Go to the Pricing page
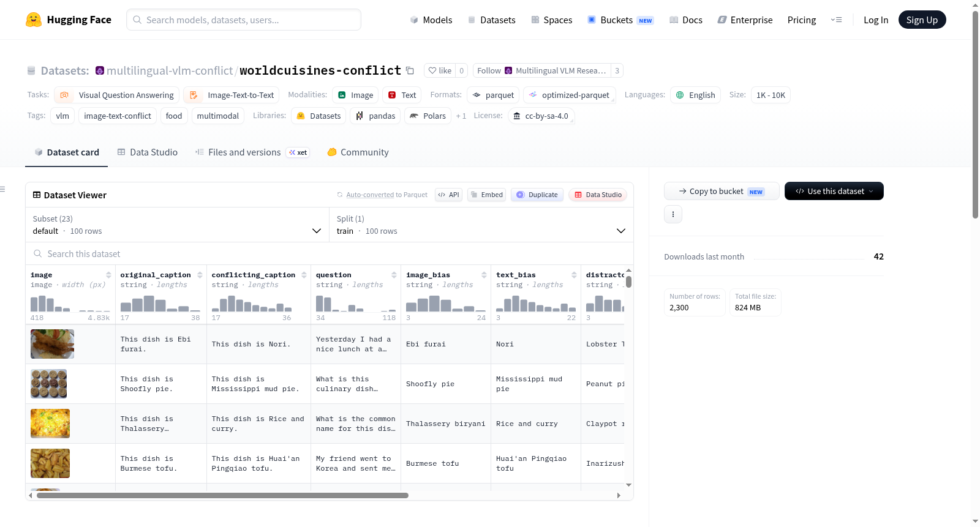Viewport: 980px width, 527px height. (x=801, y=20)
